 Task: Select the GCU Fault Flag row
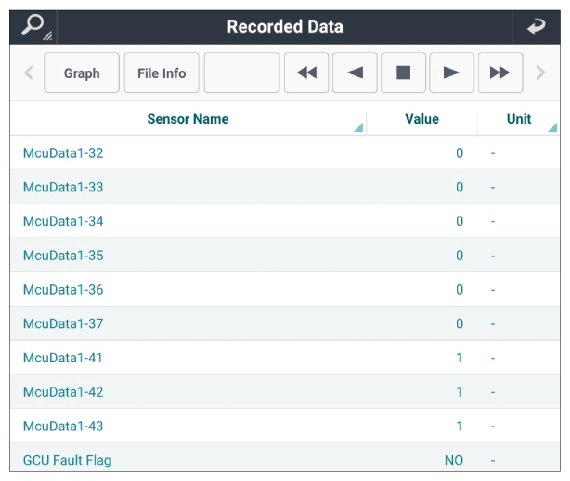pos(285,458)
